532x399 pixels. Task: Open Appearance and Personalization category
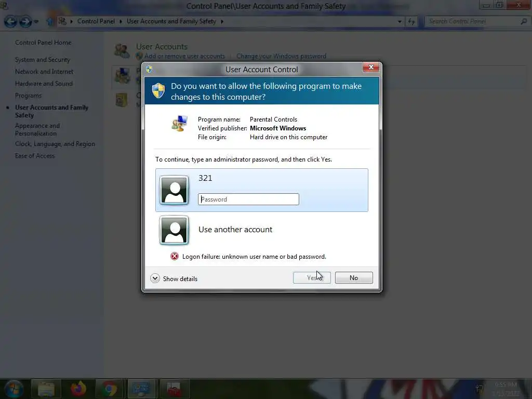click(37, 129)
